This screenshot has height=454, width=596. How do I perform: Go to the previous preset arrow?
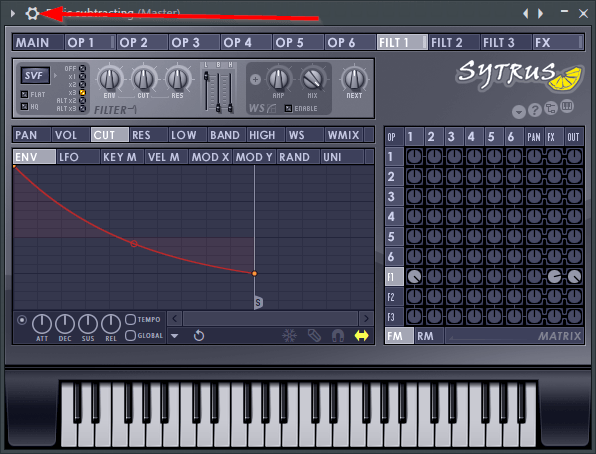(526, 14)
